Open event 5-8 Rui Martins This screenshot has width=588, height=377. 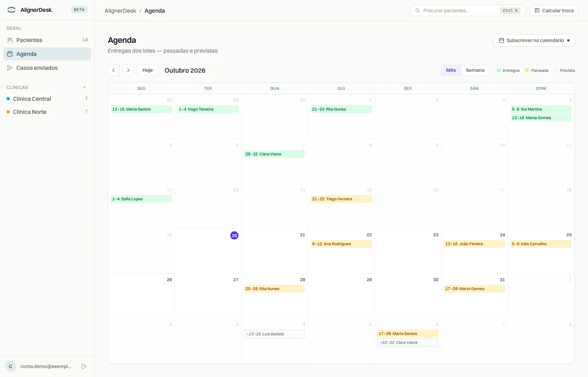[541, 109]
